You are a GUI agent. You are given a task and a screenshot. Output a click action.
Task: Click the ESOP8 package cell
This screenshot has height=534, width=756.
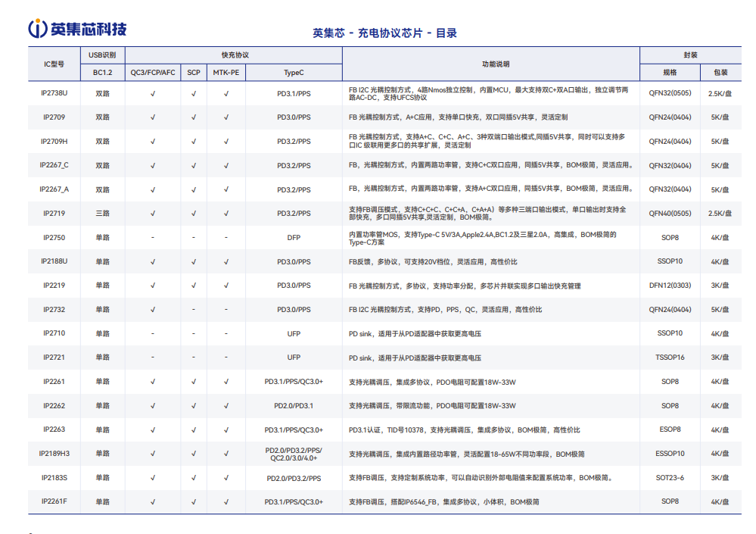click(x=670, y=429)
